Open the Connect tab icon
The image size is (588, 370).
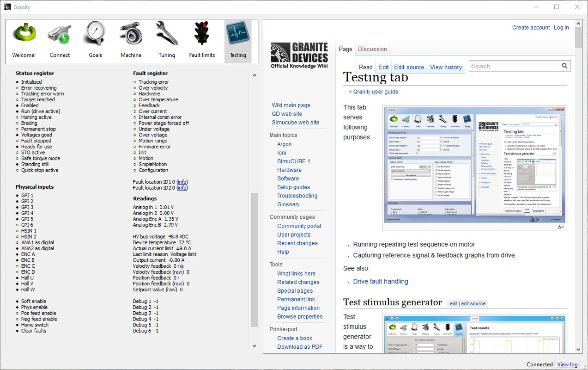tap(60, 35)
